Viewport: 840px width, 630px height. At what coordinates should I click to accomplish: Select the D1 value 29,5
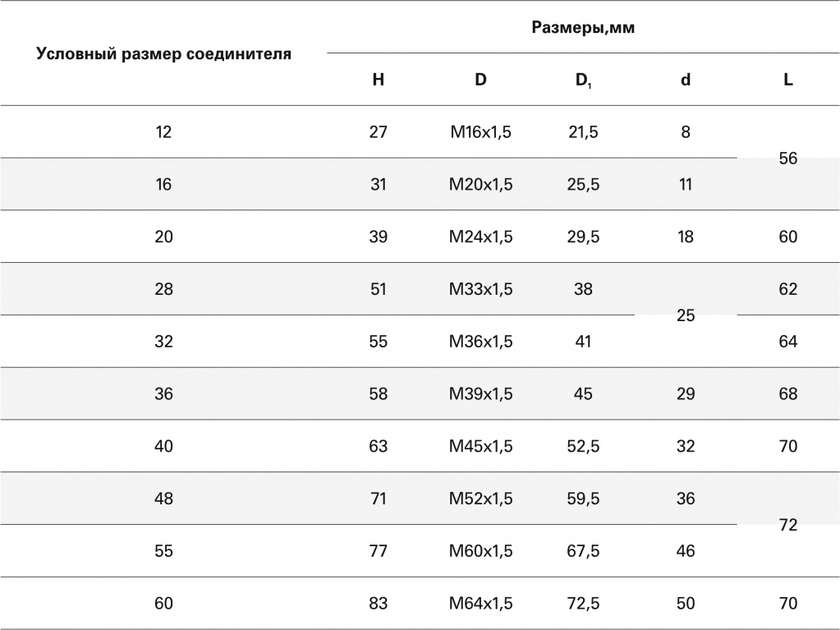click(x=583, y=237)
